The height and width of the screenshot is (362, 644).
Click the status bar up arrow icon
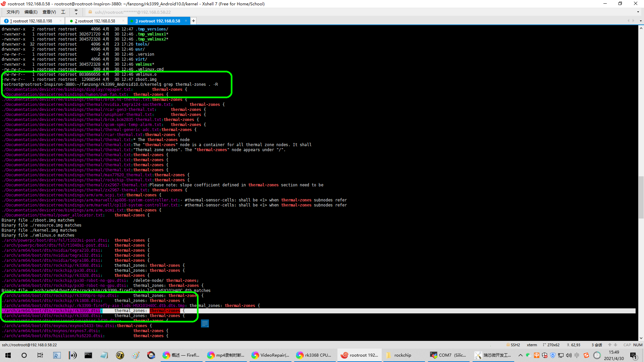pyautogui.click(x=610, y=345)
